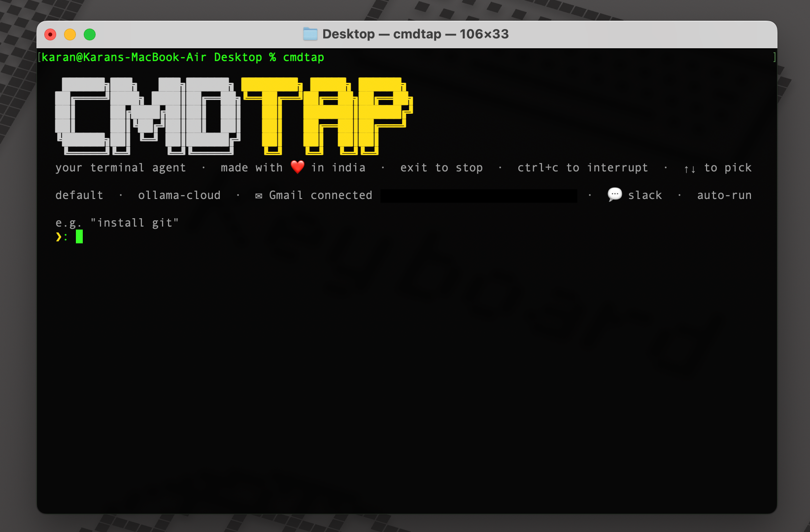
Task: Click the Slack speech bubble icon
Action: coord(614,195)
